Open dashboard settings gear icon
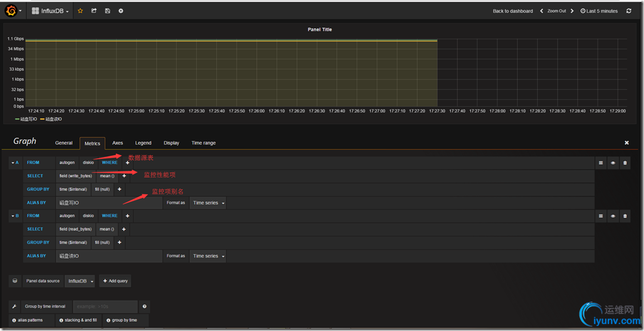Screen dimensions: 644x331 click(x=121, y=11)
